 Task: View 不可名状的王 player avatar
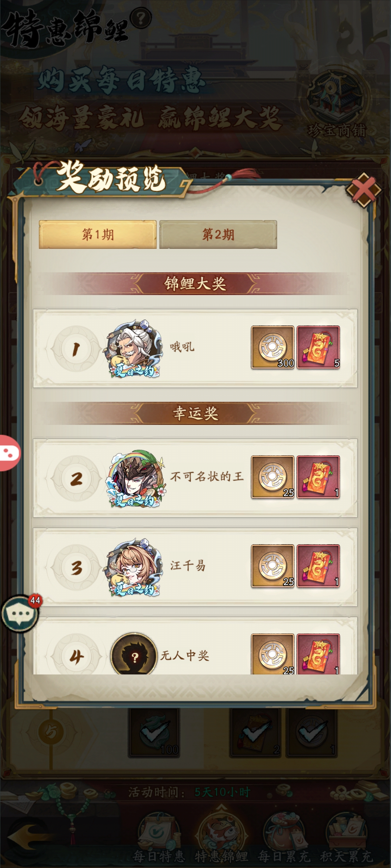134,478
